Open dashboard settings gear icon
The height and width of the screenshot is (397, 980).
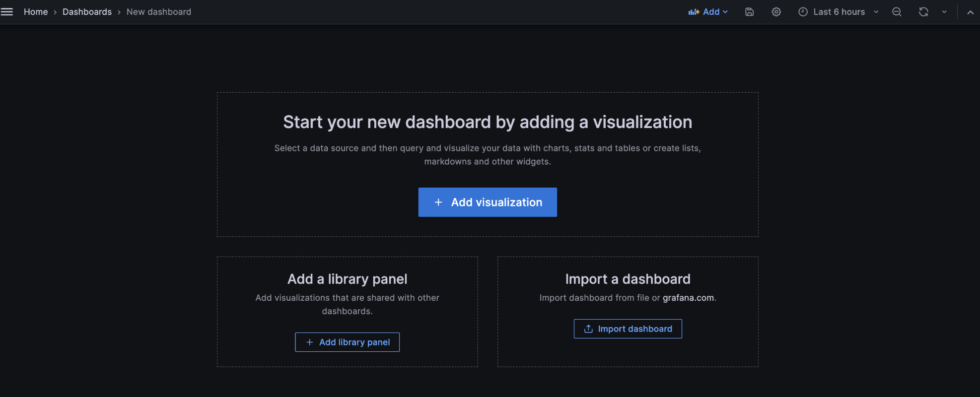coord(776,12)
